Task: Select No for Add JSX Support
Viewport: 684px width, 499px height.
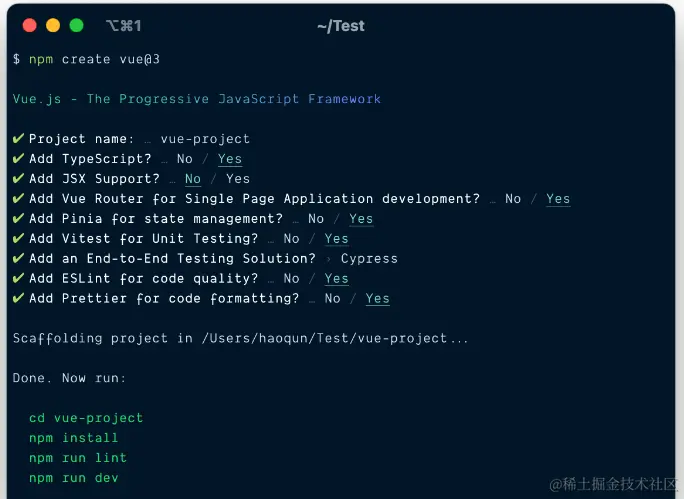Action: 193,179
